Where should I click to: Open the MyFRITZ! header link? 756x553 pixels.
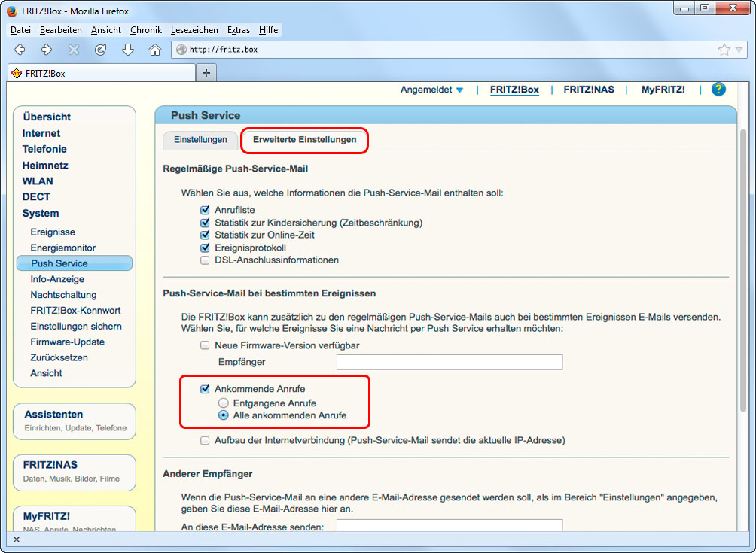coord(663,90)
